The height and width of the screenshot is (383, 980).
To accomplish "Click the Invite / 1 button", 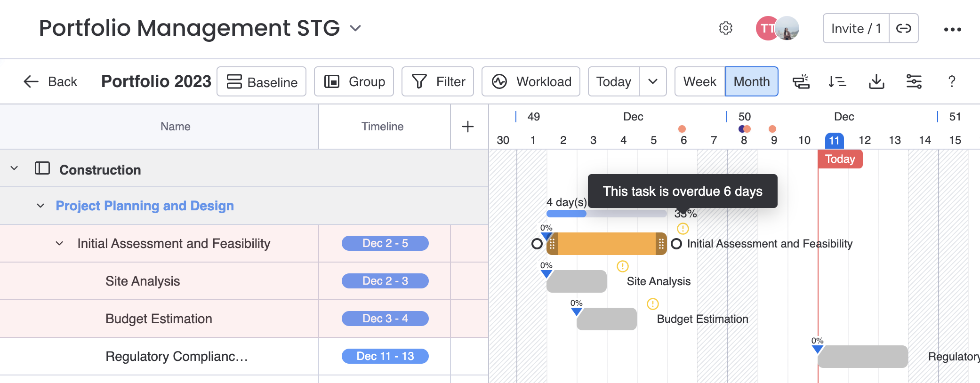I will (855, 29).
